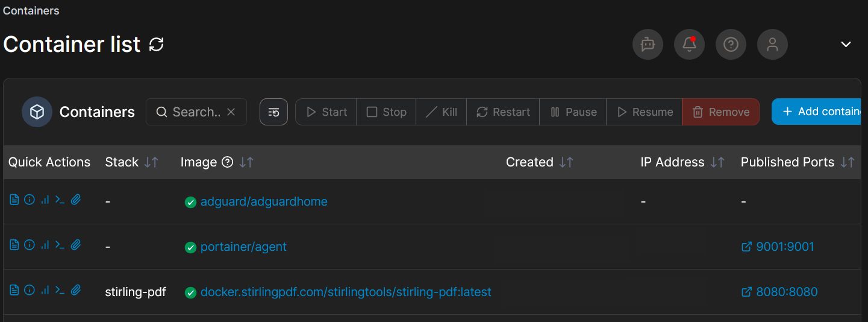
Task: Open the portainer/agent image link
Action: 243,247
